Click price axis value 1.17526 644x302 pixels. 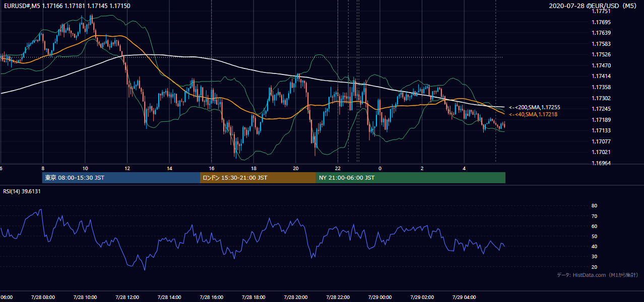(601, 55)
